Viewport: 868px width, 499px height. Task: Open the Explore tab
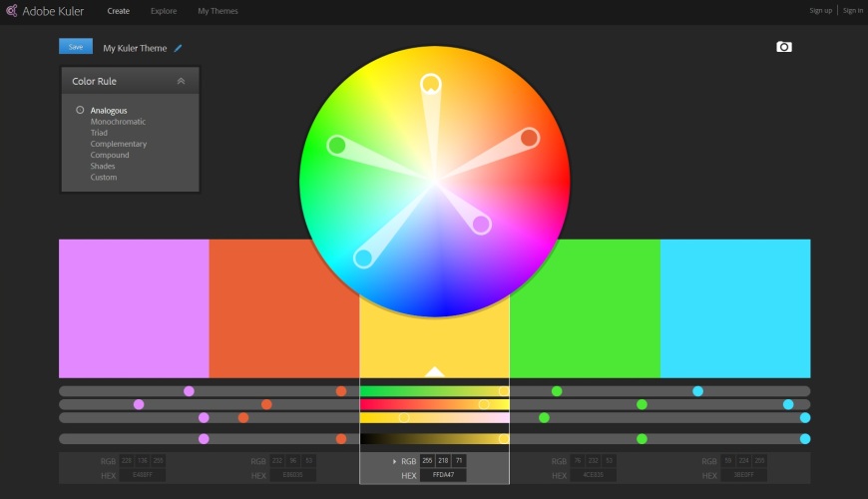tap(164, 11)
